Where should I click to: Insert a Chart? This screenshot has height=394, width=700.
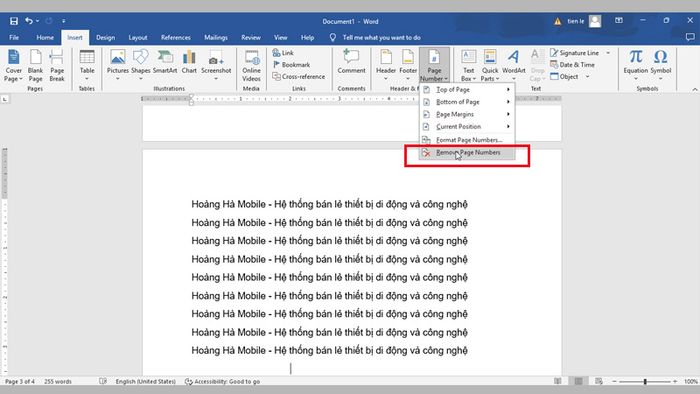coord(189,62)
